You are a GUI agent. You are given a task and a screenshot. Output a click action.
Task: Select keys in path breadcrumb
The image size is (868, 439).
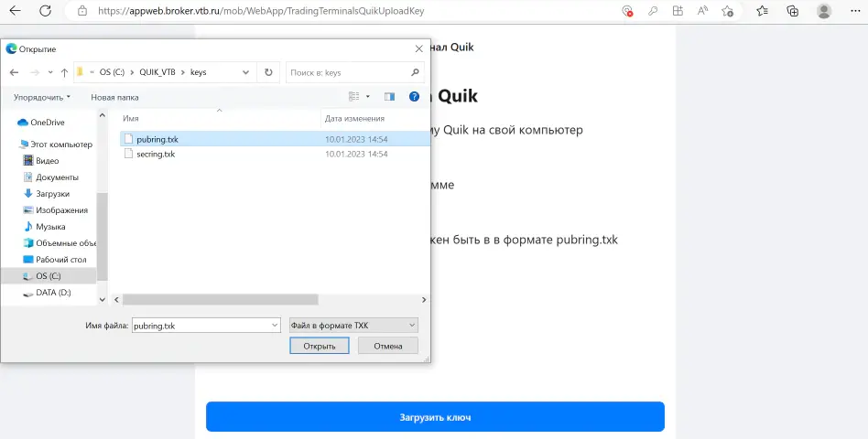pyautogui.click(x=198, y=72)
